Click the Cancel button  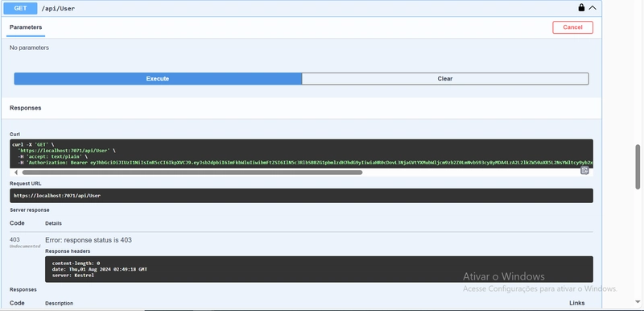tap(572, 27)
